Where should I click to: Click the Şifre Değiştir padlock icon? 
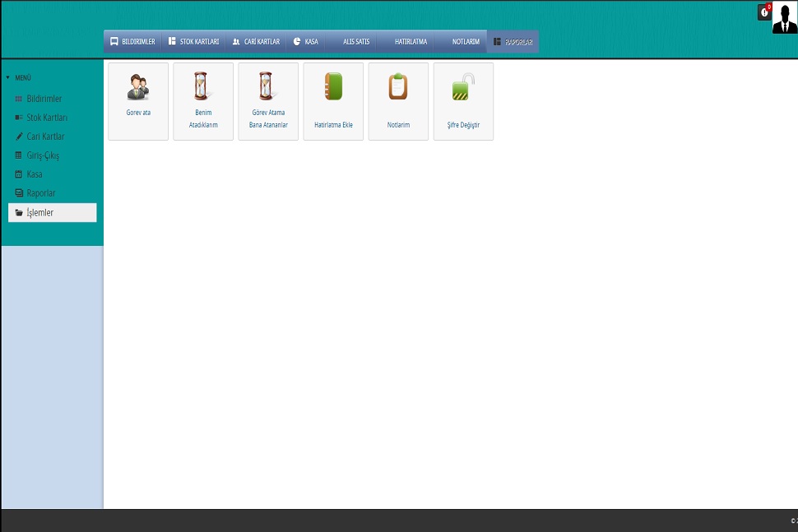(463, 87)
